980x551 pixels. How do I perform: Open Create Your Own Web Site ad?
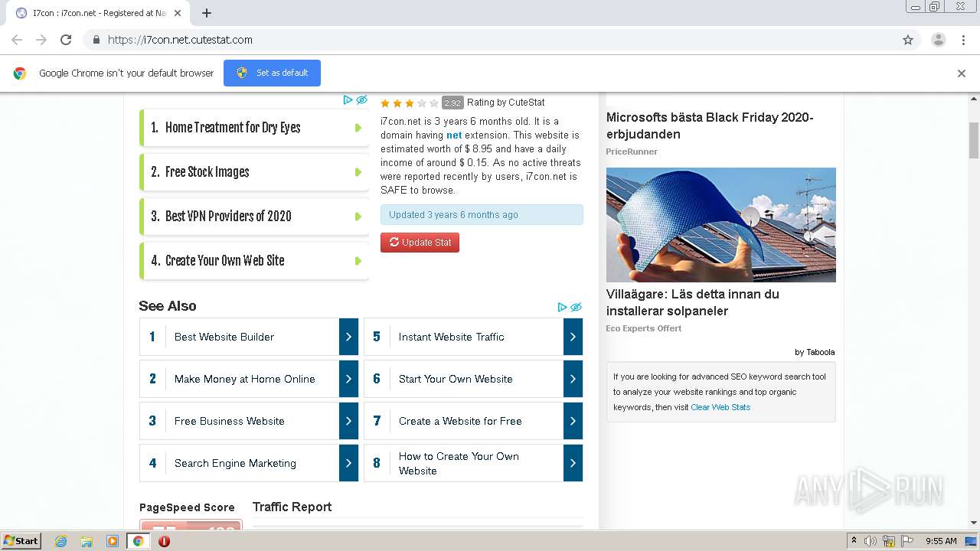click(x=254, y=261)
